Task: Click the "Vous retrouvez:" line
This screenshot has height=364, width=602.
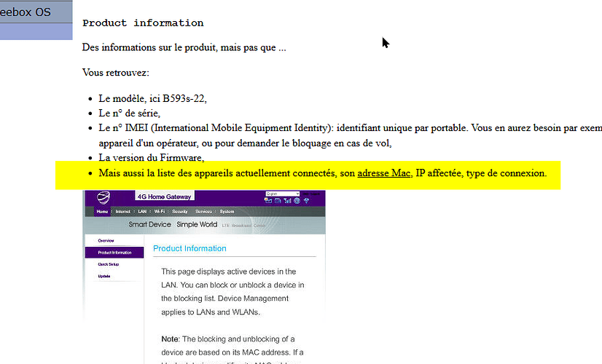Action: (x=116, y=73)
